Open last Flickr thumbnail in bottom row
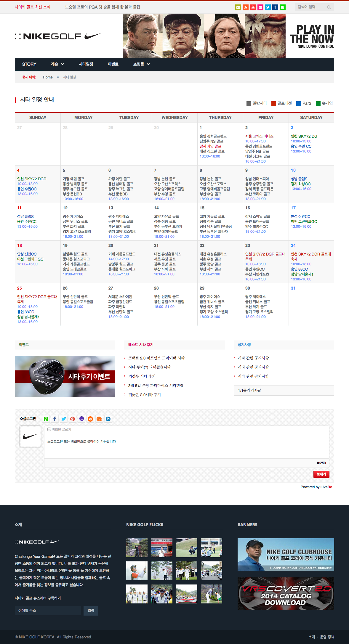This screenshot has height=644, width=349. (x=212, y=594)
